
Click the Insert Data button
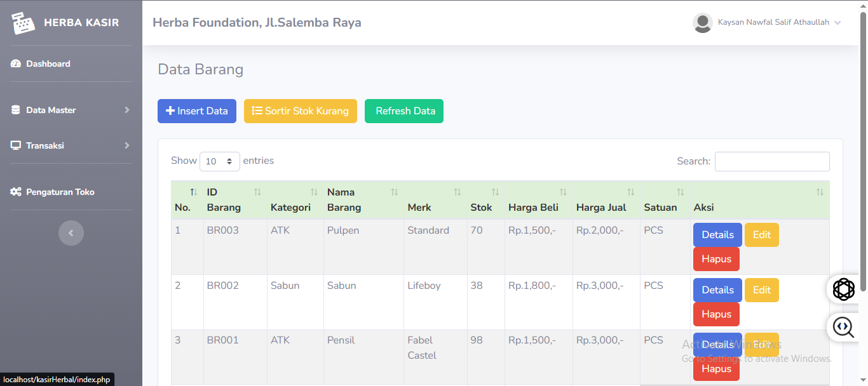tap(197, 111)
